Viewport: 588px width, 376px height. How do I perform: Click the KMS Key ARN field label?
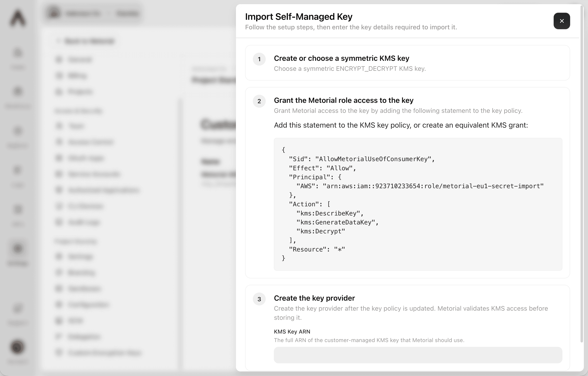coord(292,331)
